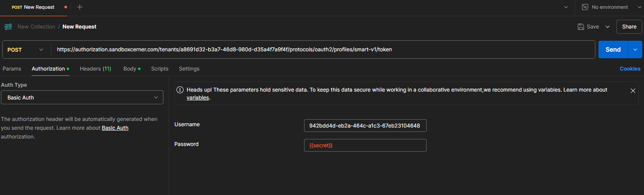The height and width of the screenshot is (195, 644).
Task: Open a new tab with plus icon
Action: pyautogui.click(x=80, y=7)
